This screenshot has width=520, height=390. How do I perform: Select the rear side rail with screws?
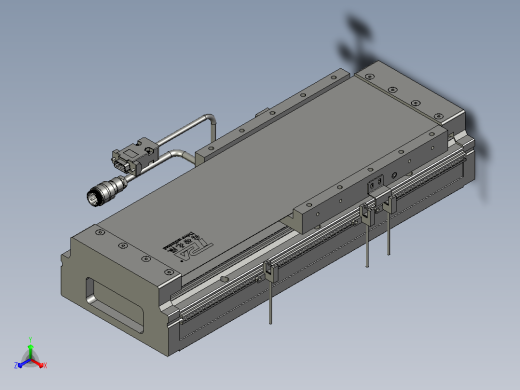coord(272,115)
